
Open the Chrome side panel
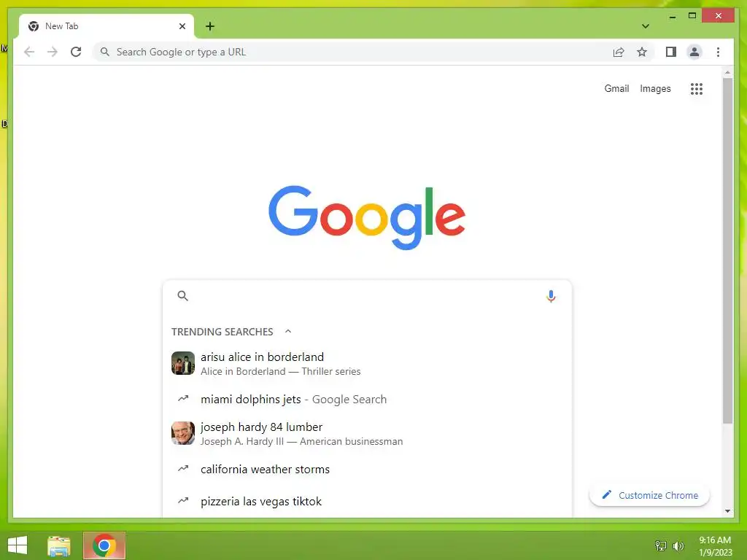tap(671, 52)
